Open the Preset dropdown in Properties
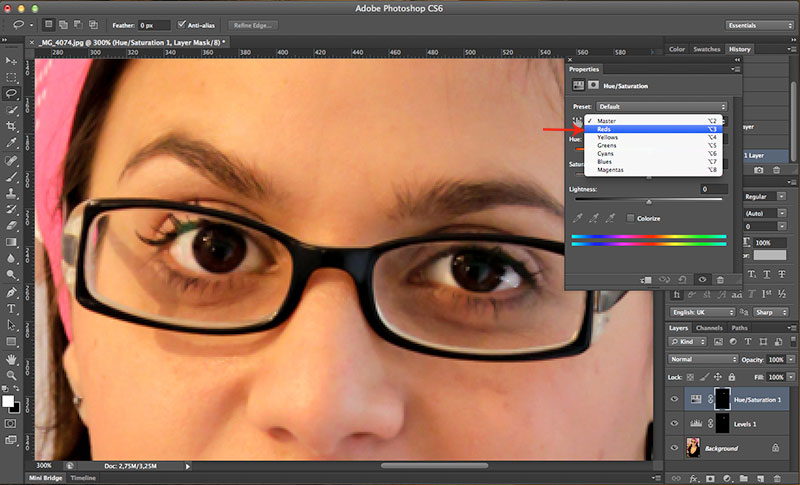 click(661, 105)
